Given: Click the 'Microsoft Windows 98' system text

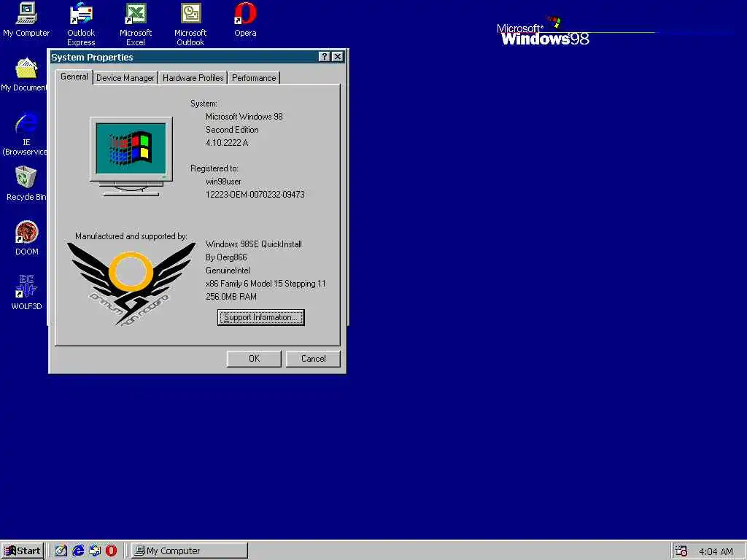Looking at the screenshot, I should tap(244, 116).
